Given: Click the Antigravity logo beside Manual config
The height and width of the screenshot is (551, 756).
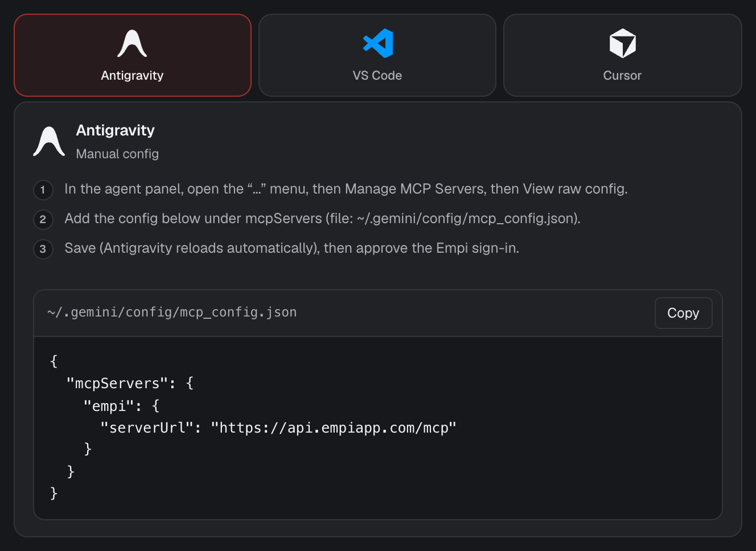Looking at the screenshot, I should [49, 141].
